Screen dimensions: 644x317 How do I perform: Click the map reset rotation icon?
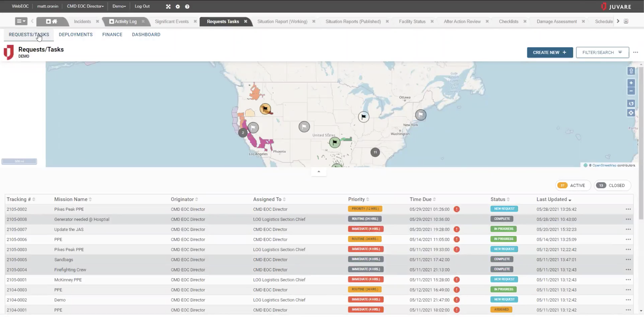(631, 103)
